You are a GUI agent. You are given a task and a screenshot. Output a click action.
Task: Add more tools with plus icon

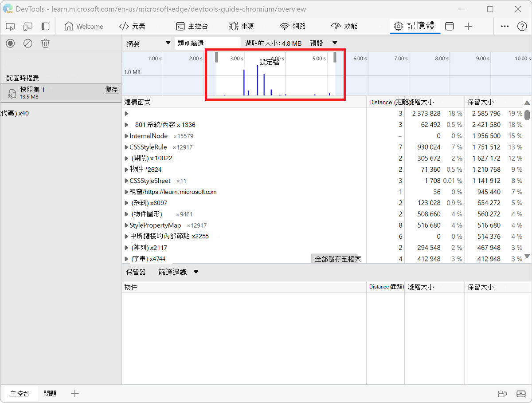(468, 27)
